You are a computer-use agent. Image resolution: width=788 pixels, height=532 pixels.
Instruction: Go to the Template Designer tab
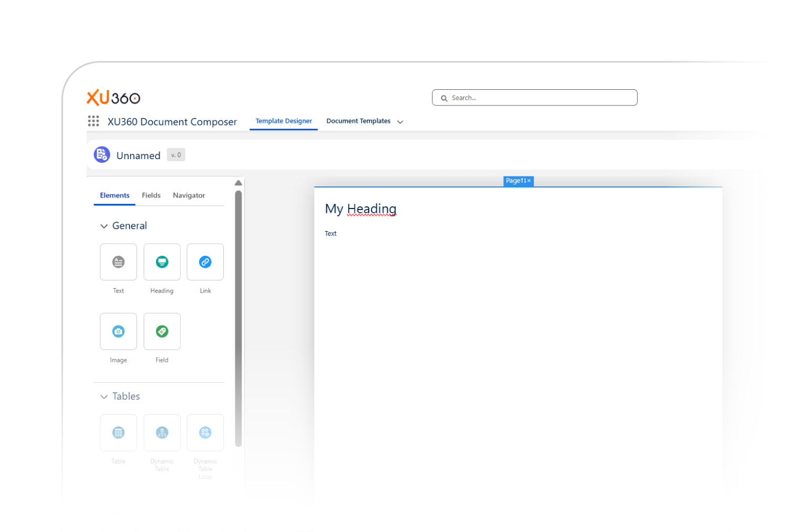point(284,121)
